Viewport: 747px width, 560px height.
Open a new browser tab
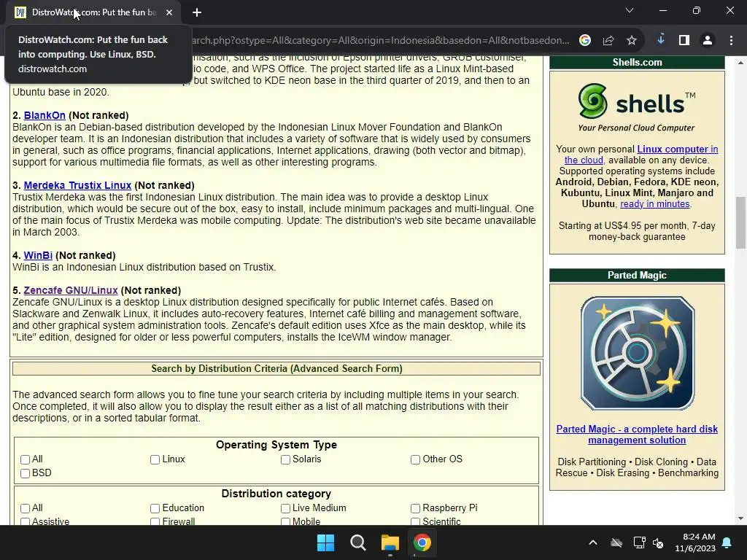197,12
